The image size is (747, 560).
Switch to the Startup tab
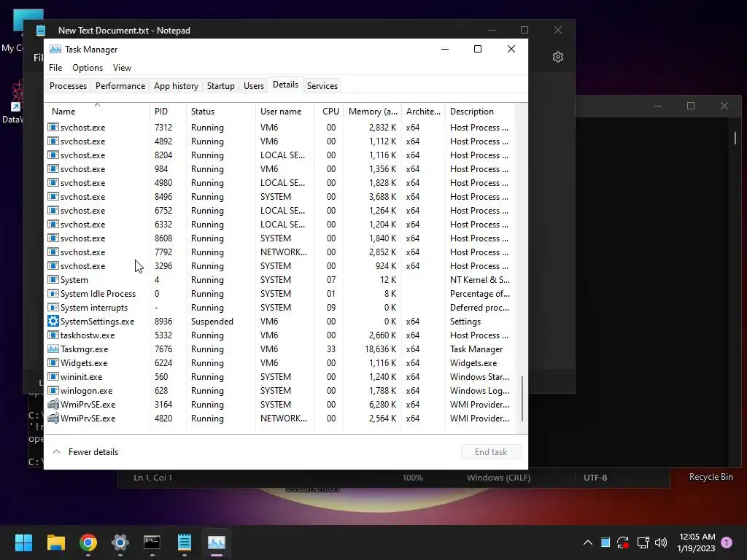pyautogui.click(x=220, y=86)
